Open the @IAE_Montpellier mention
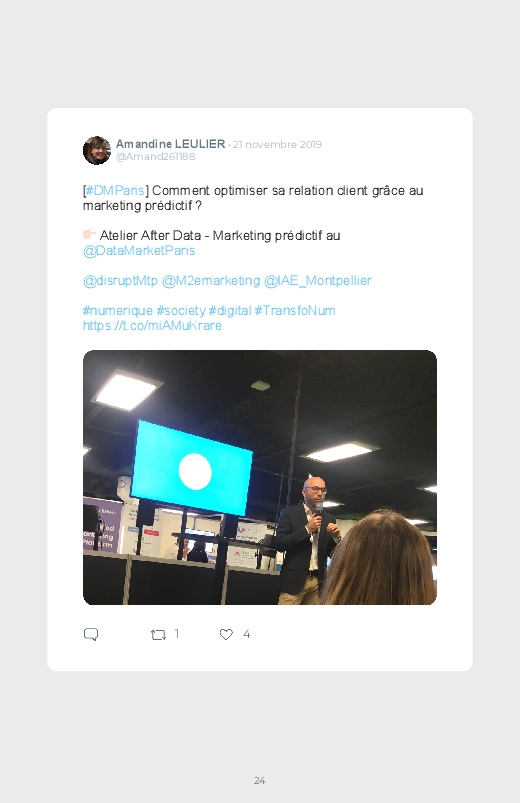The height and width of the screenshot is (803, 520). point(318,281)
